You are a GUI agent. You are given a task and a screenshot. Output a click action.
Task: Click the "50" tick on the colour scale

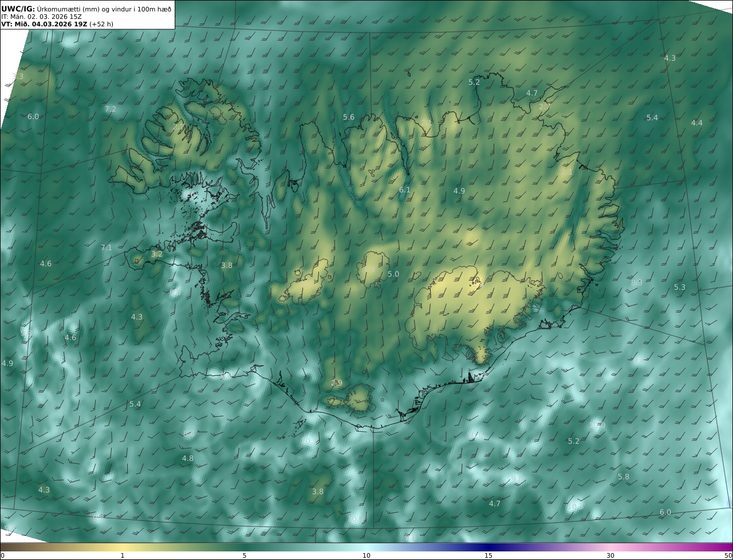click(728, 555)
